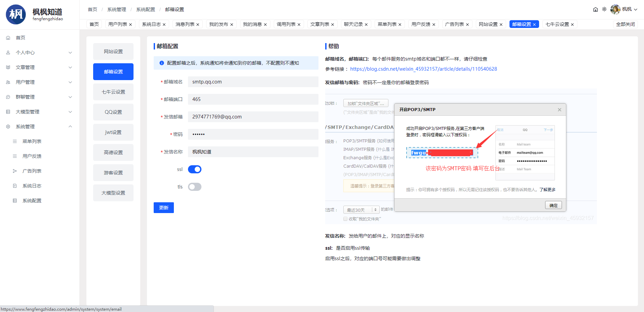Viewport: 644px width, 312px height.
Task: Click the blue 更新 button
Action: (x=163, y=208)
